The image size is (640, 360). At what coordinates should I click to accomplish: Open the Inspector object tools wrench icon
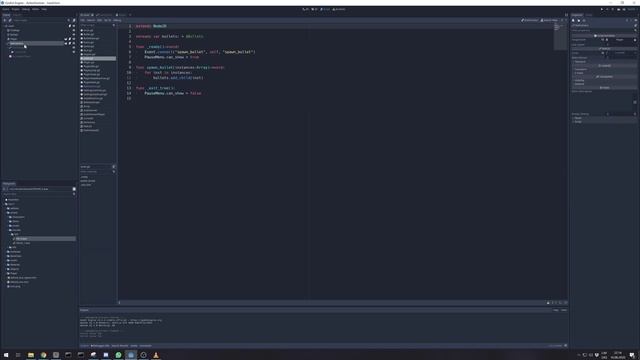click(x=636, y=25)
